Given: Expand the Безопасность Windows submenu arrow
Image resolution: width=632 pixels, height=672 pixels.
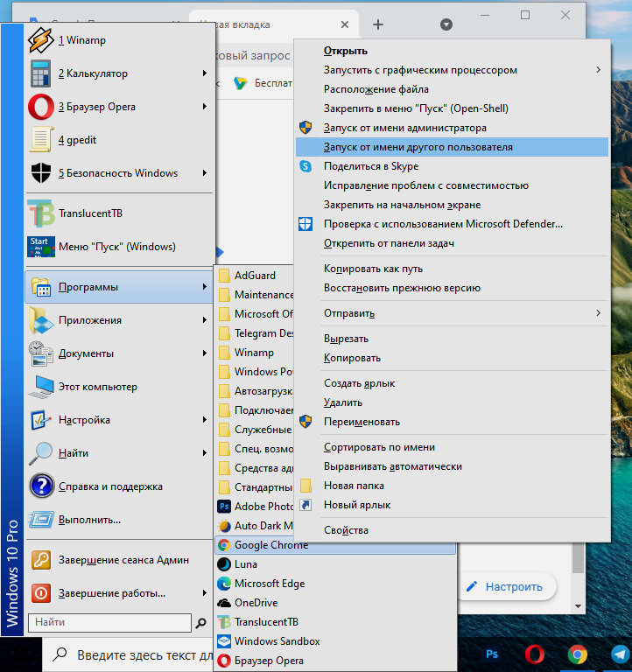Looking at the screenshot, I should tap(205, 172).
